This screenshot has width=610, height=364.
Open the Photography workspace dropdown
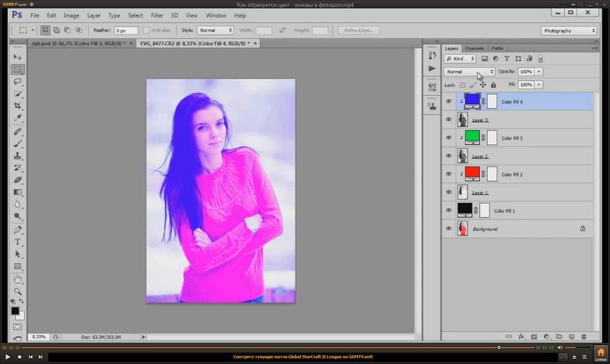pyautogui.click(x=569, y=31)
